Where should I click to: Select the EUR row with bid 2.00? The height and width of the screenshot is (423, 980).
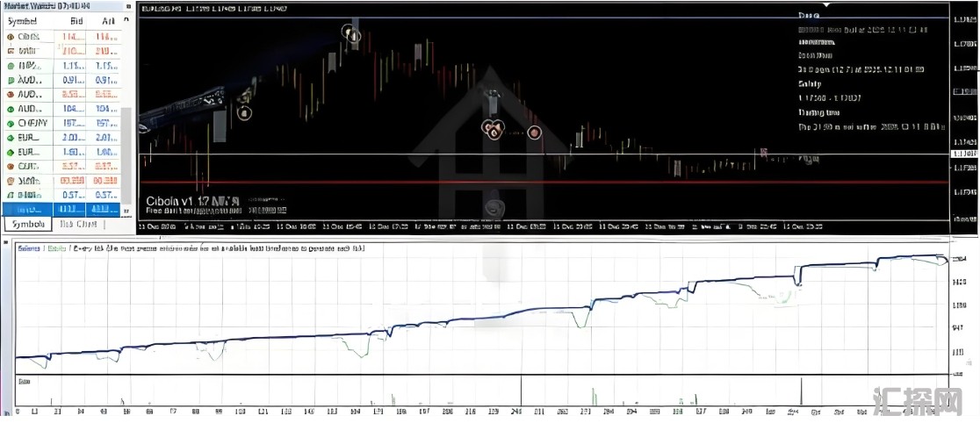tap(62, 138)
